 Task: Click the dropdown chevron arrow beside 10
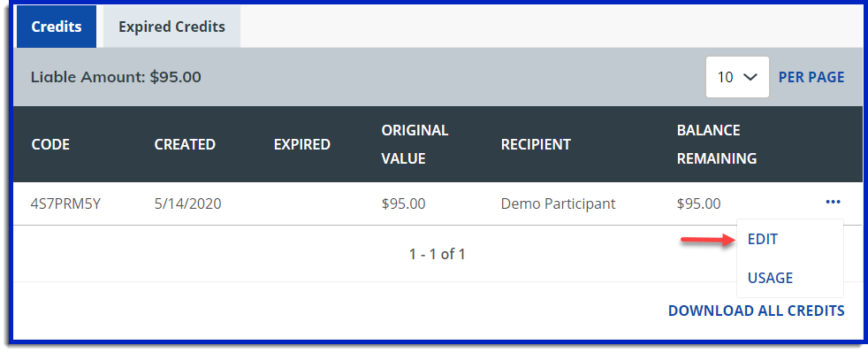point(750,78)
